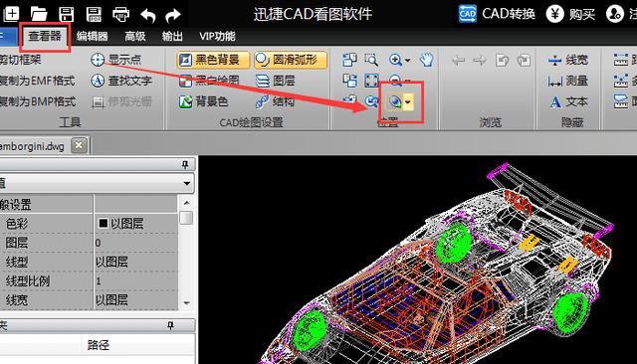Click 剪切框架 clip frame tool

(20, 60)
